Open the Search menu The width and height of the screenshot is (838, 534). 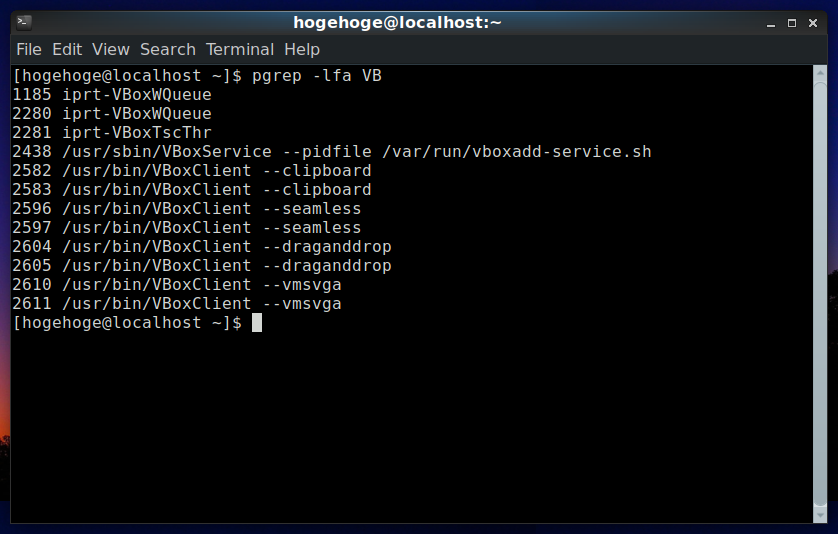click(x=168, y=50)
